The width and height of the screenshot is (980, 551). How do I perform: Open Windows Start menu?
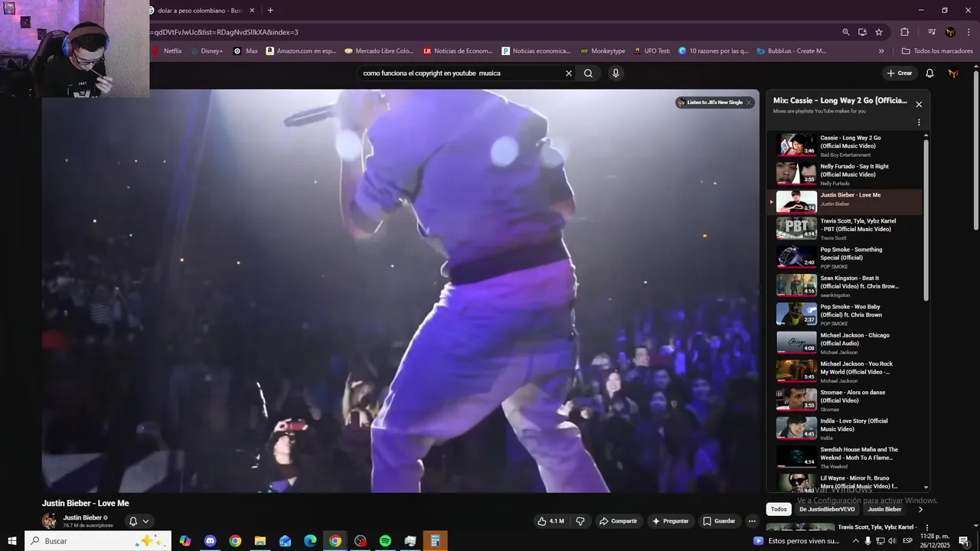coord(11,541)
